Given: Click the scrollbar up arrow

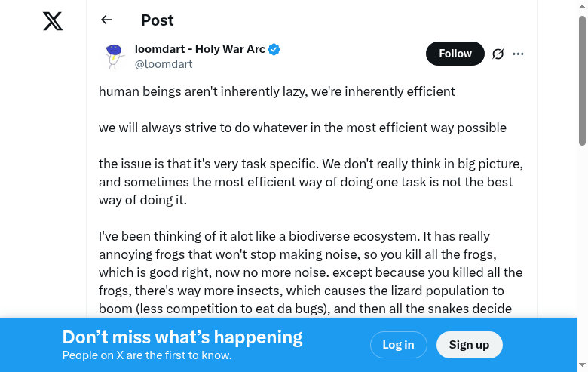Looking at the screenshot, I should point(582,6).
